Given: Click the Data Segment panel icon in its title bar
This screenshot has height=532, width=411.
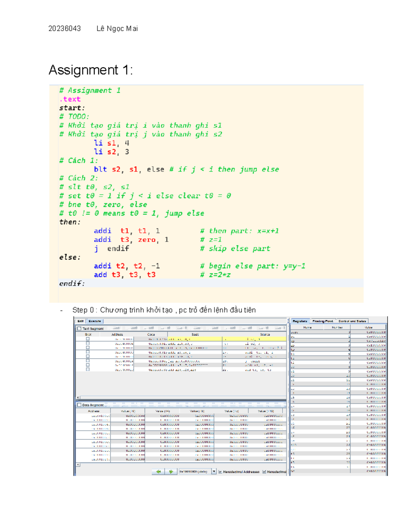Looking at the screenshot, I should 79,405.
